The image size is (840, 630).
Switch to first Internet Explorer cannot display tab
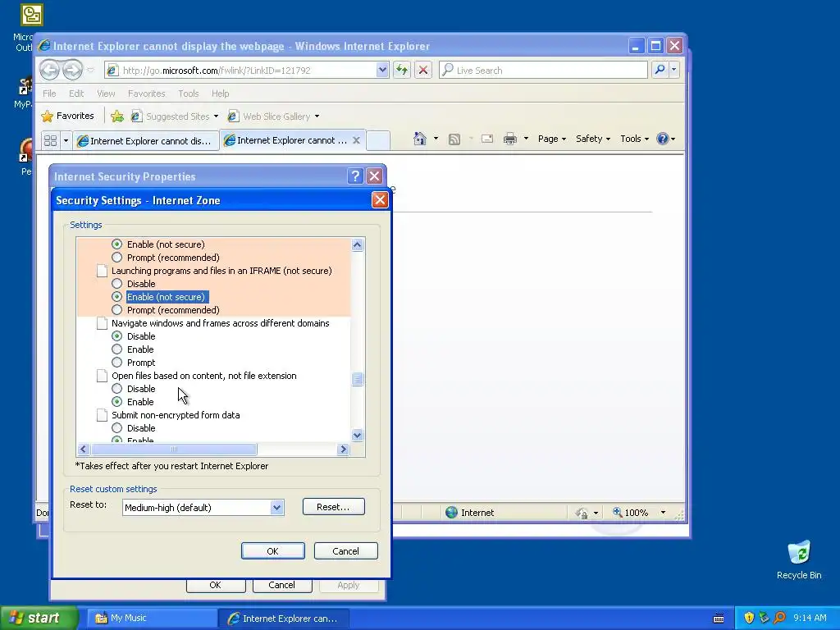146,141
